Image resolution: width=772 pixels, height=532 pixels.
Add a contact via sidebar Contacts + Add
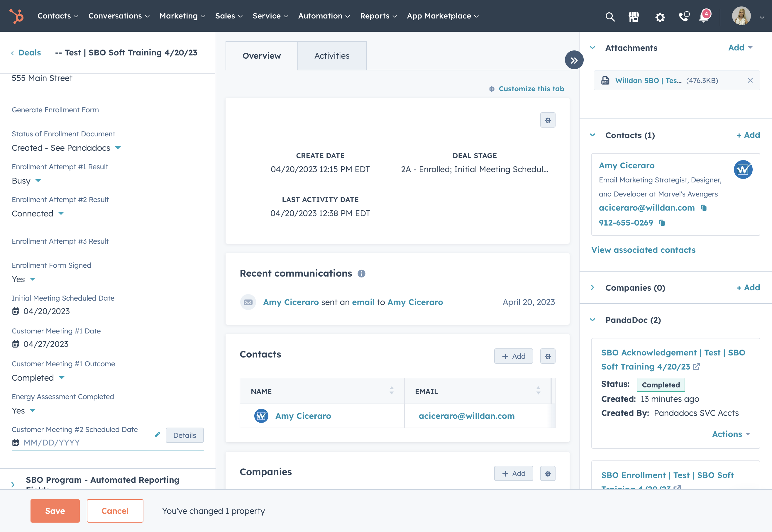(x=748, y=135)
